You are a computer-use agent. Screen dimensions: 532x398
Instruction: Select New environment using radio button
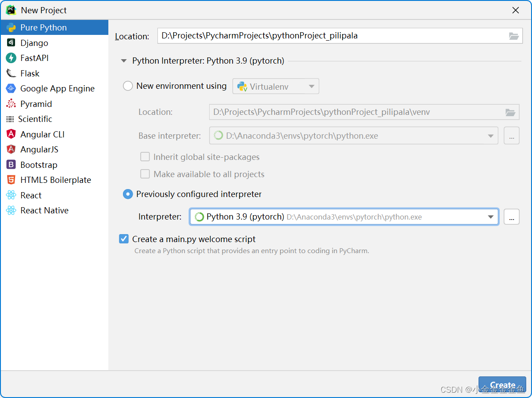tap(128, 86)
